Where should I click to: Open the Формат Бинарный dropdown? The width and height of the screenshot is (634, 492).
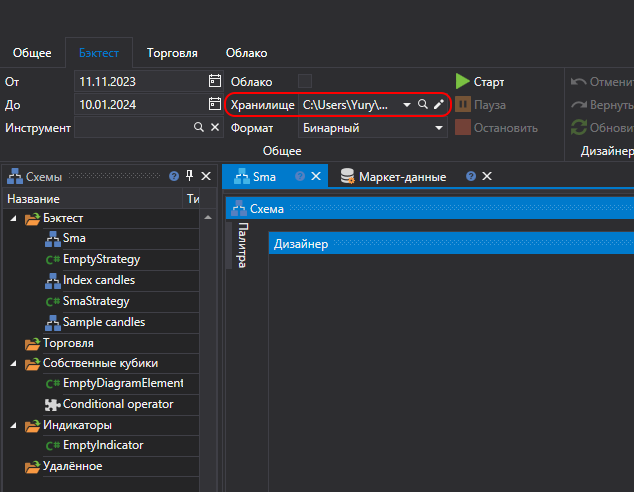(x=438, y=128)
